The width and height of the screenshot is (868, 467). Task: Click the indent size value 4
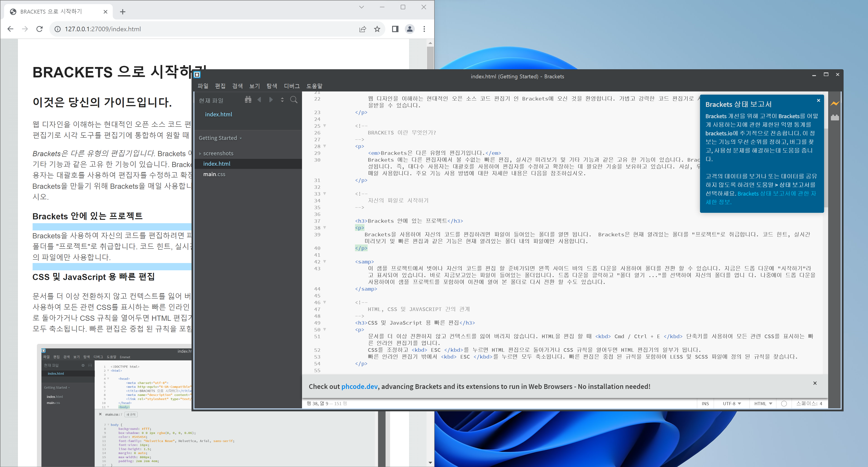pos(821,404)
